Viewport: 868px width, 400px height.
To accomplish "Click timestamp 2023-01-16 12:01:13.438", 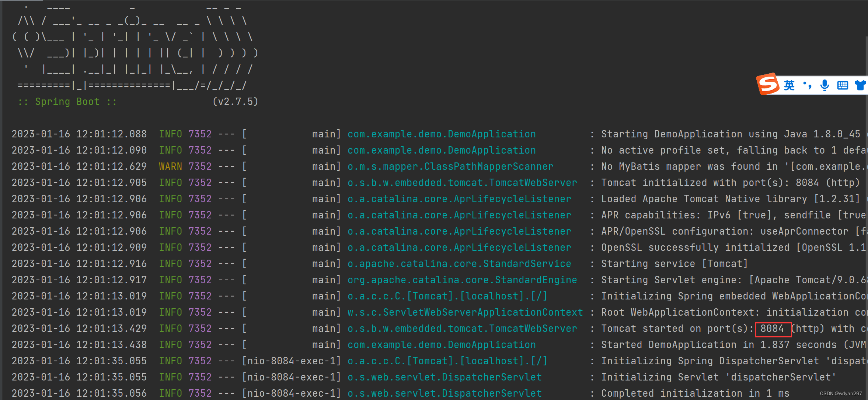I will click(79, 345).
